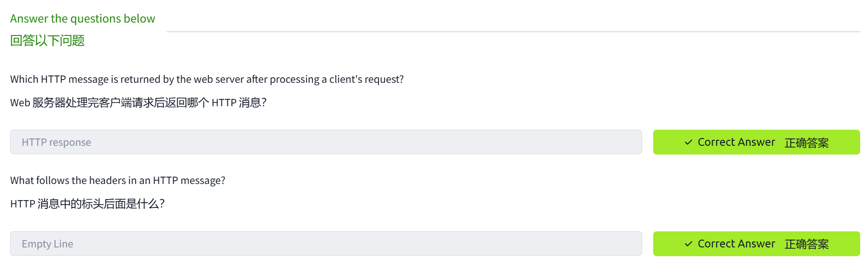Click 'Correct Answer' text next to Empty Line

click(x=736, y=244)
